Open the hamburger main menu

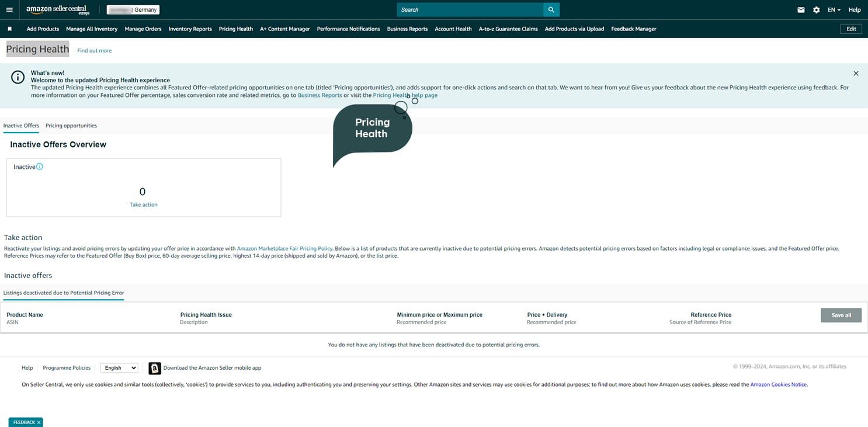tap(9, 10)
